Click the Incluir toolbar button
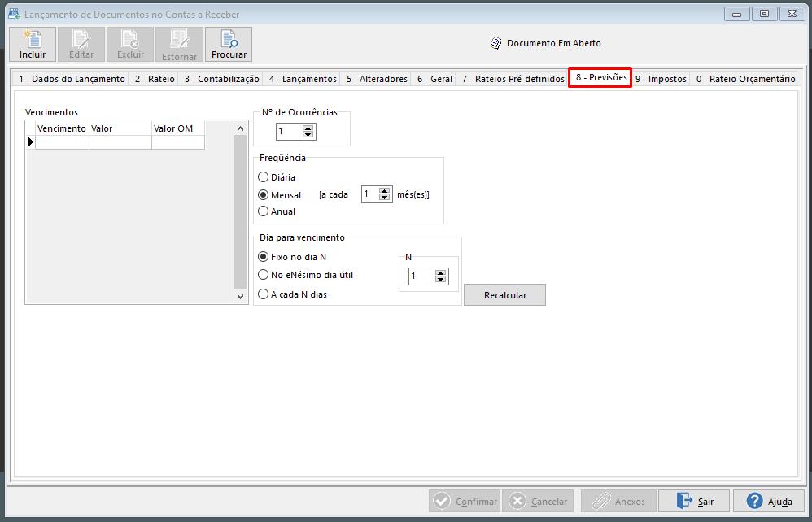 click(32, 45)
